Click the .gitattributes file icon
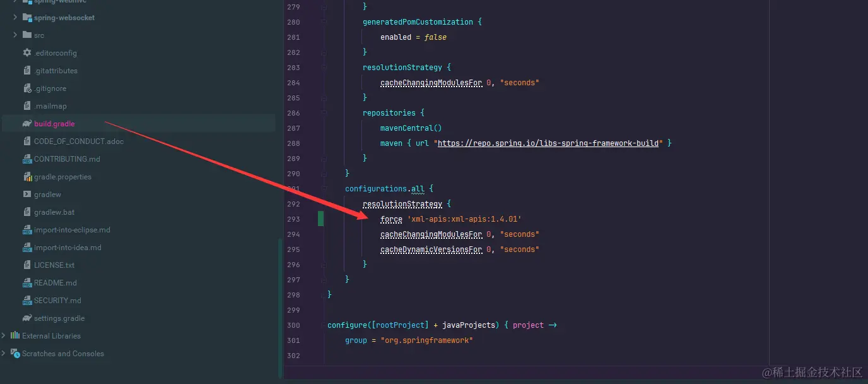 pos(27,71)
